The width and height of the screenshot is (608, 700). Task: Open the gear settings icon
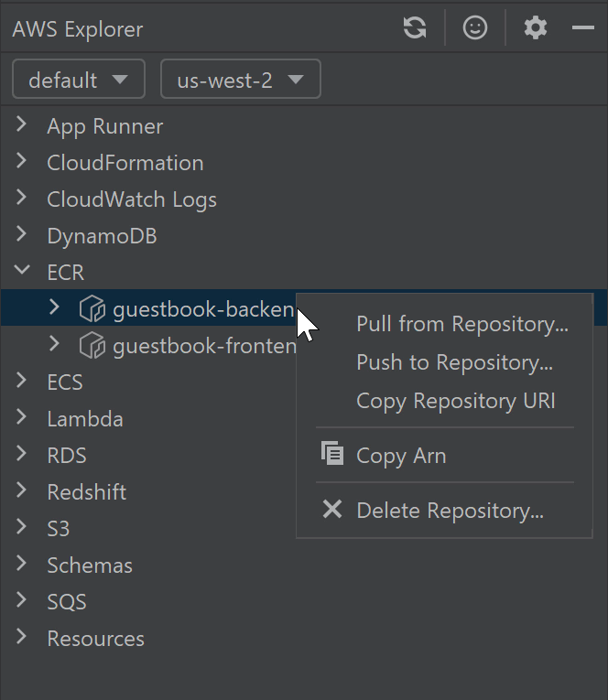(x=536, y=28)
